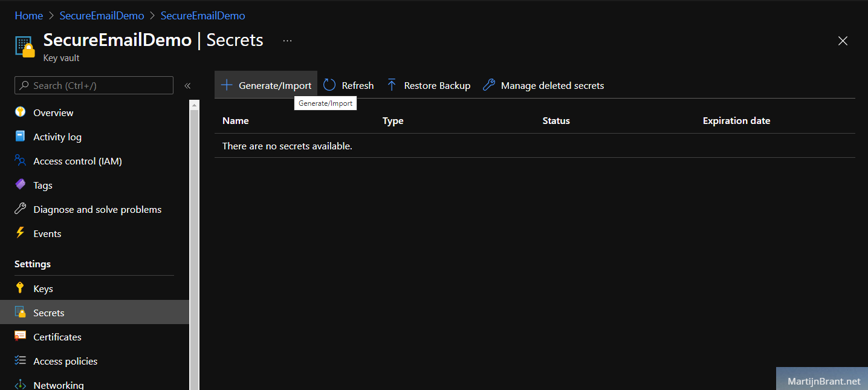Click the Manage deleted secrets wrench icon
Screen dimensions: 868x390
tap(489, 85)
